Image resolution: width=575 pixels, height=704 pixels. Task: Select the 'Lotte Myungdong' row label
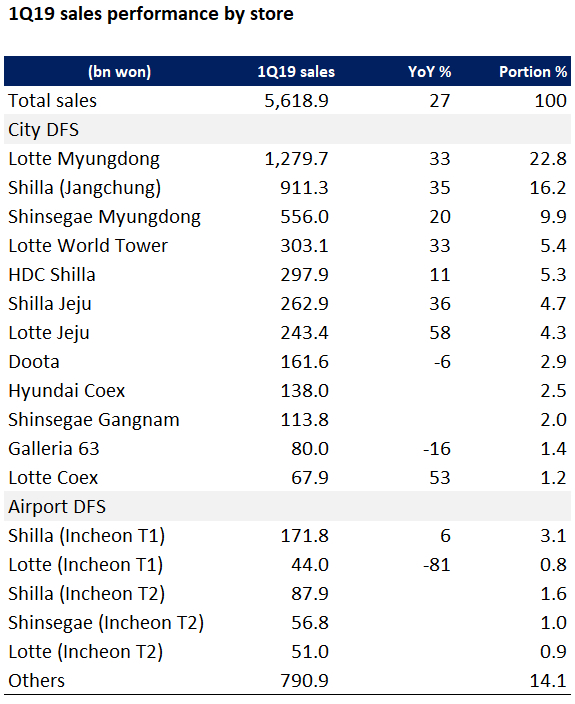(84, 159)
